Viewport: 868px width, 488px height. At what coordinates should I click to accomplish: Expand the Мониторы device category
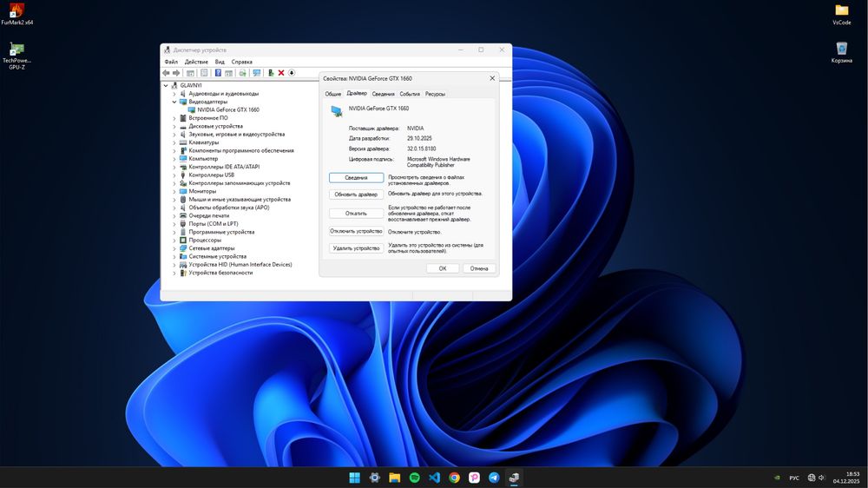click(174, 191)
